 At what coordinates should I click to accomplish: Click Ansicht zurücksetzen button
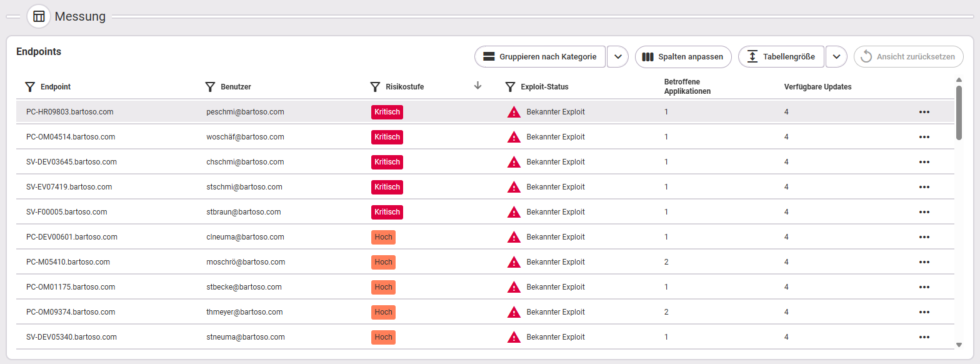click(909, 57)
